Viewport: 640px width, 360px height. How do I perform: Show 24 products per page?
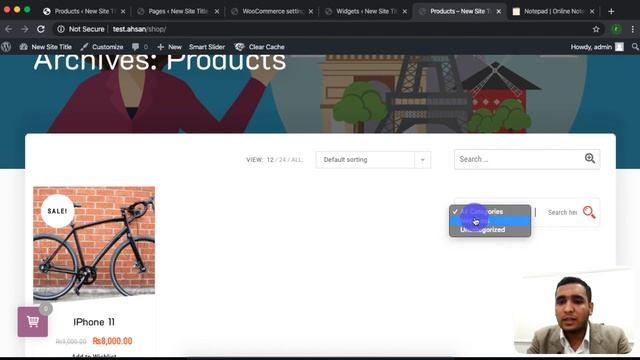(x=282, y=160)
